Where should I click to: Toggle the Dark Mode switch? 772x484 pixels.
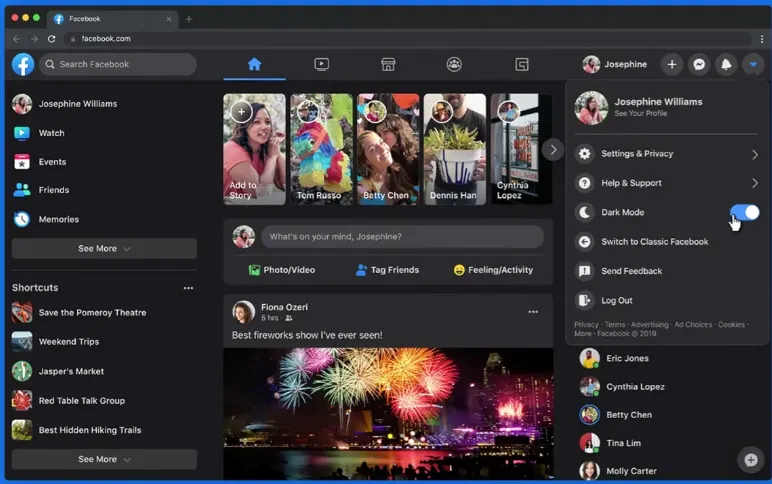[x=745, y=212]
